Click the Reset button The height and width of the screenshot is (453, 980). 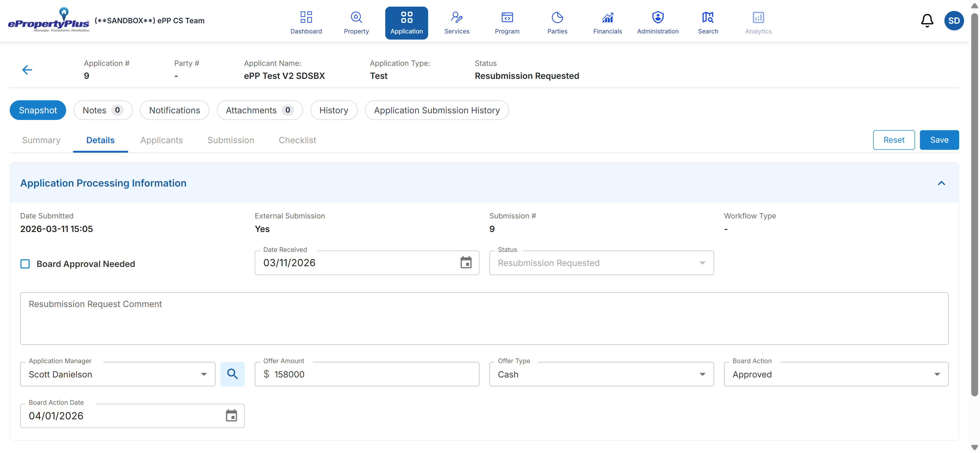pos(894,140)
